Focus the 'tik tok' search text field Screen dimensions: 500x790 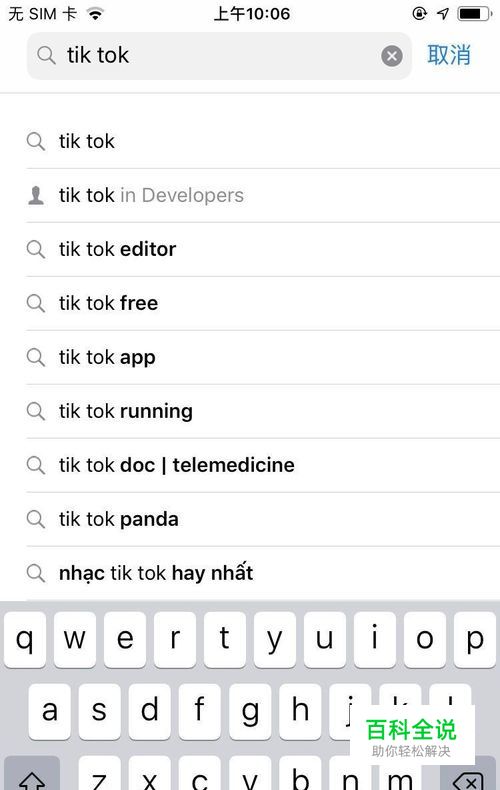tap(219, 55)
